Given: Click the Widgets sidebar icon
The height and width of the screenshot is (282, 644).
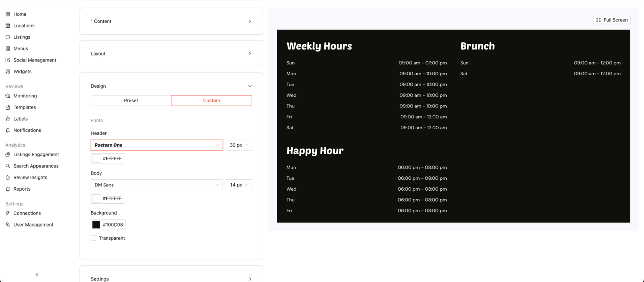Looking at the screenshot, I should (8, 72).
